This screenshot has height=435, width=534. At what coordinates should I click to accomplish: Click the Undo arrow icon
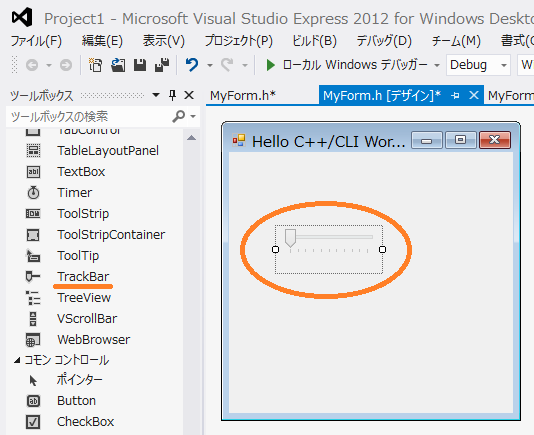tap(192, 65)
